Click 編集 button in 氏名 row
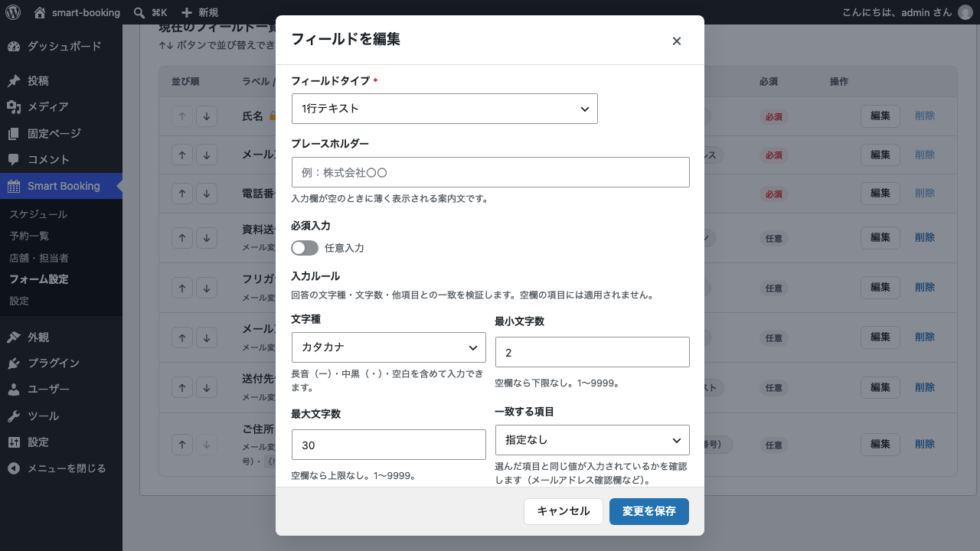Screen dimensions: 980x551 880,116
